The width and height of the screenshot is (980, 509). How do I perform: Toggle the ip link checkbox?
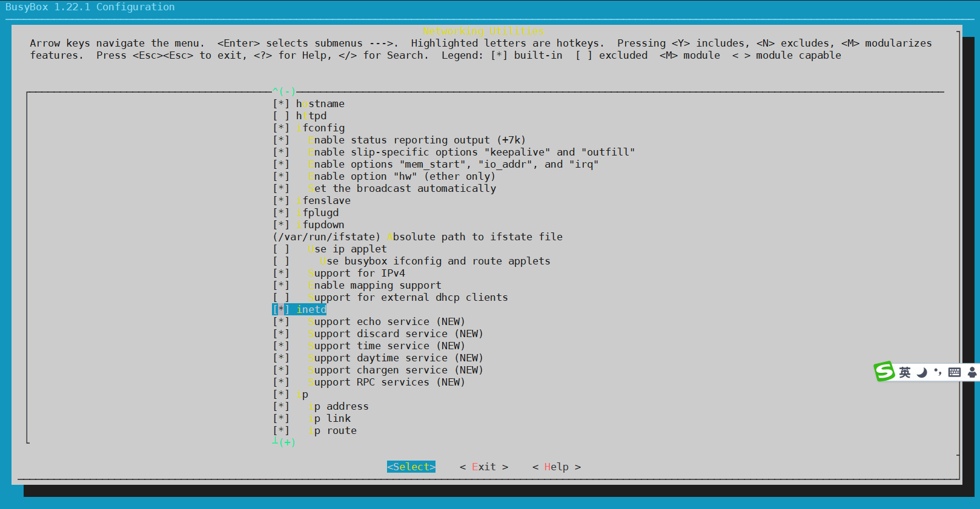click(281, 419)
